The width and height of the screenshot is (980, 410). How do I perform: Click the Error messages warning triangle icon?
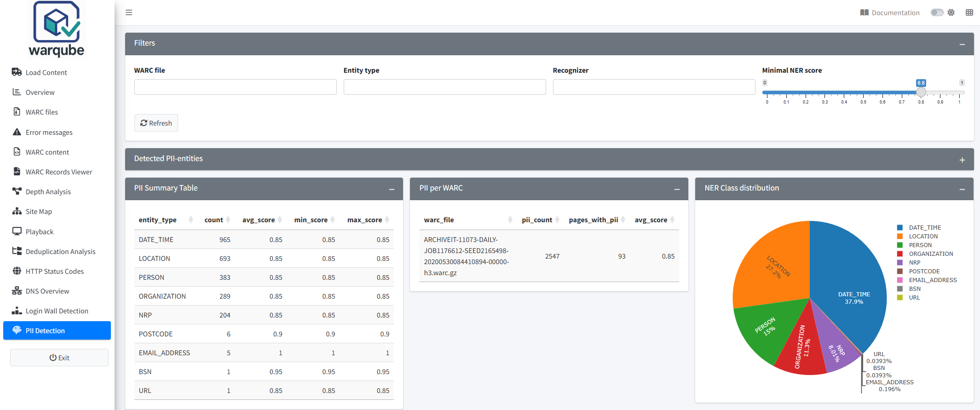pos(17,132)
